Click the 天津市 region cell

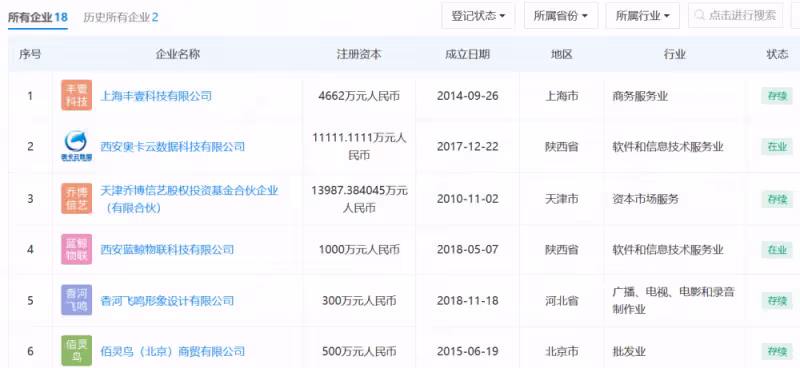pos(562,199)
